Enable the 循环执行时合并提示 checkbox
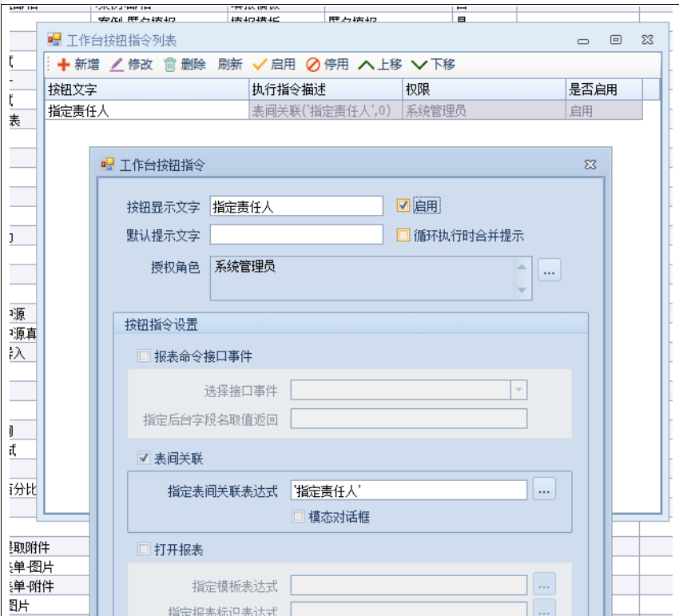The width and height of the screenshot is (679, 616). 403,235
